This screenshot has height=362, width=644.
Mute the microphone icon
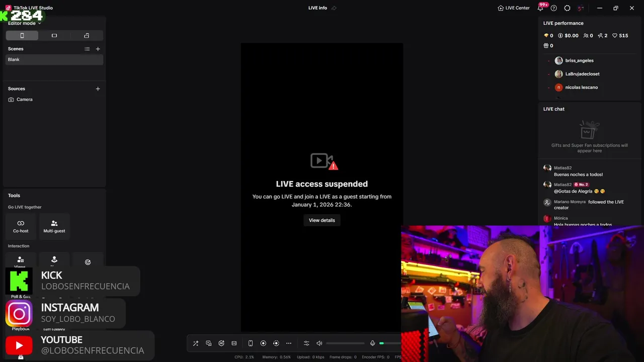point(373,343)
